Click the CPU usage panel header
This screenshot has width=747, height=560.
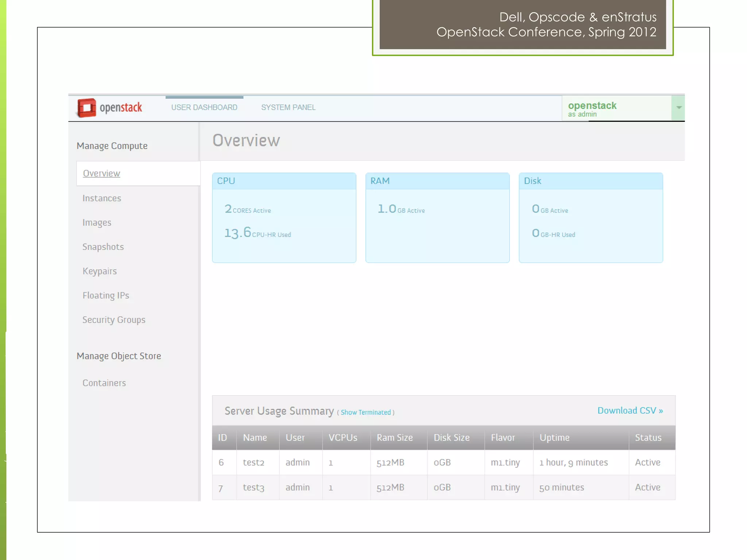284,181
